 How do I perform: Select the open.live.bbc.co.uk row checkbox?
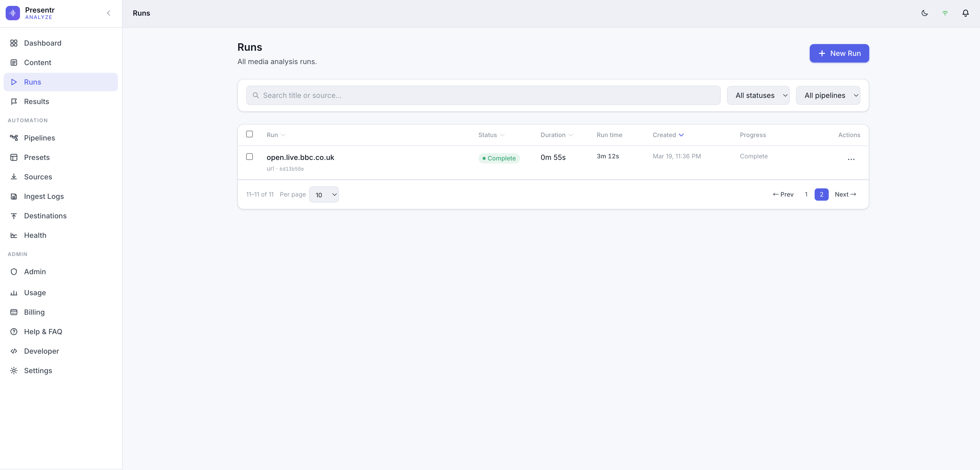(x=249, y=157)
